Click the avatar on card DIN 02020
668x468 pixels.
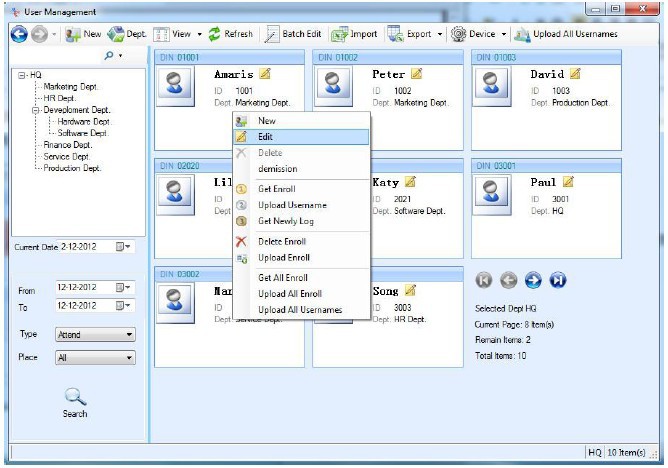(x=176, y=195)
